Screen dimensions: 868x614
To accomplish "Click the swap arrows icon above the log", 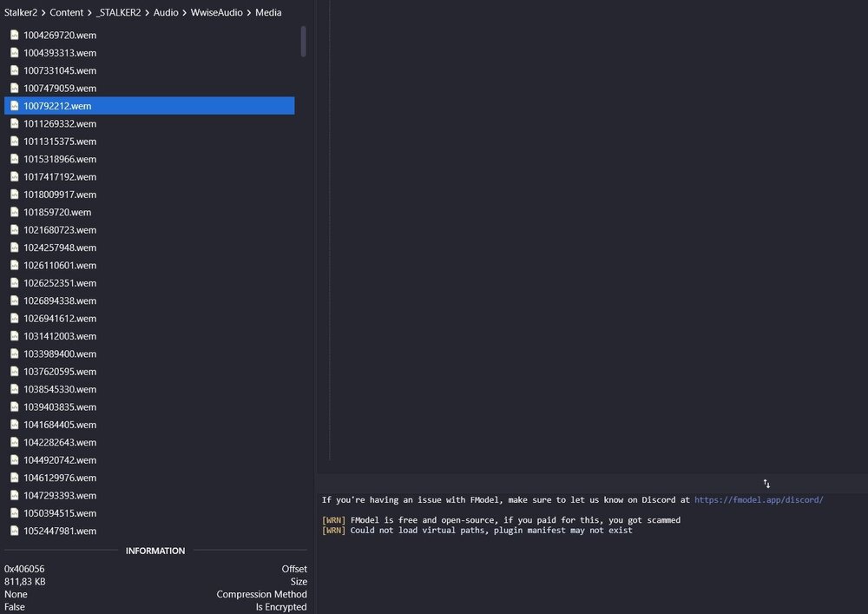I will coord(766,484).
